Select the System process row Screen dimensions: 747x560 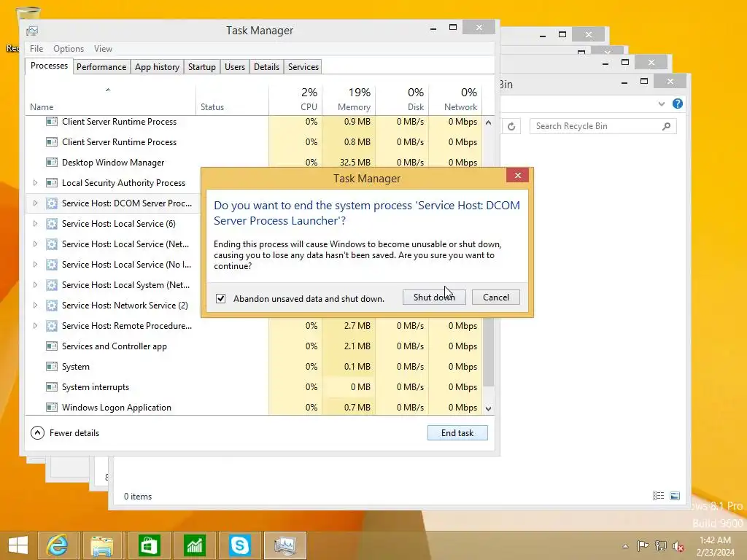pyautogui.click(x=254, y=367)
